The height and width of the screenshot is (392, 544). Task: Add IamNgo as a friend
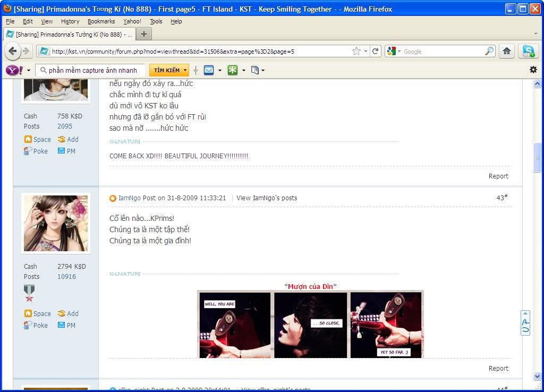[x=69, y=313]
